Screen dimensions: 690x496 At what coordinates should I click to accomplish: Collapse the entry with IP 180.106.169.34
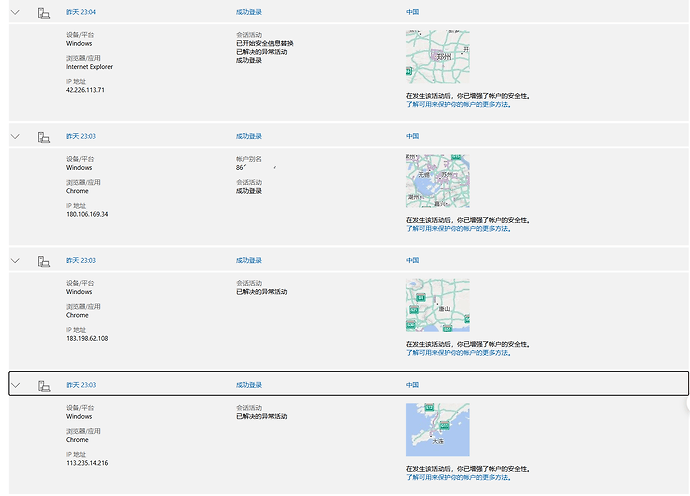pyautogui.click(x=15, y=136)
